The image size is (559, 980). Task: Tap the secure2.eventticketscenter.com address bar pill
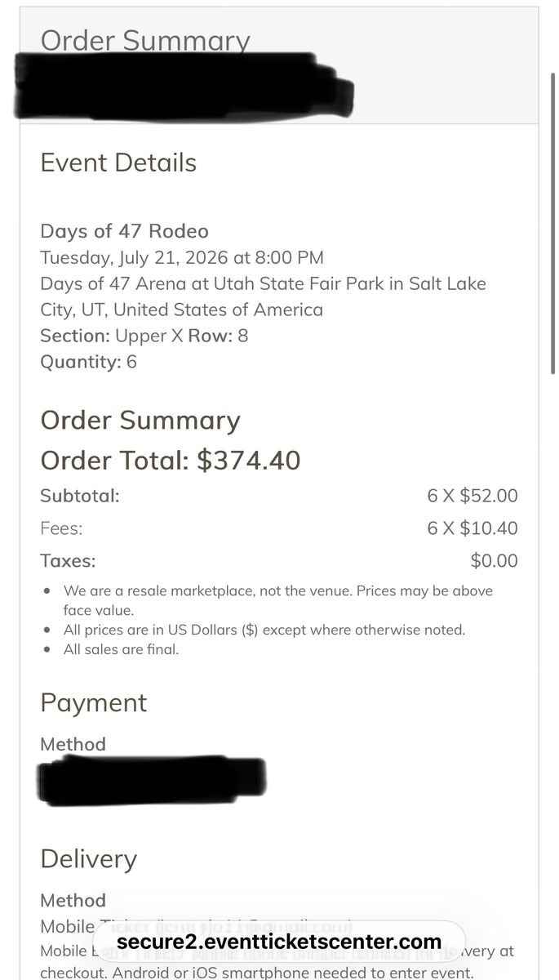click(279, 942)
